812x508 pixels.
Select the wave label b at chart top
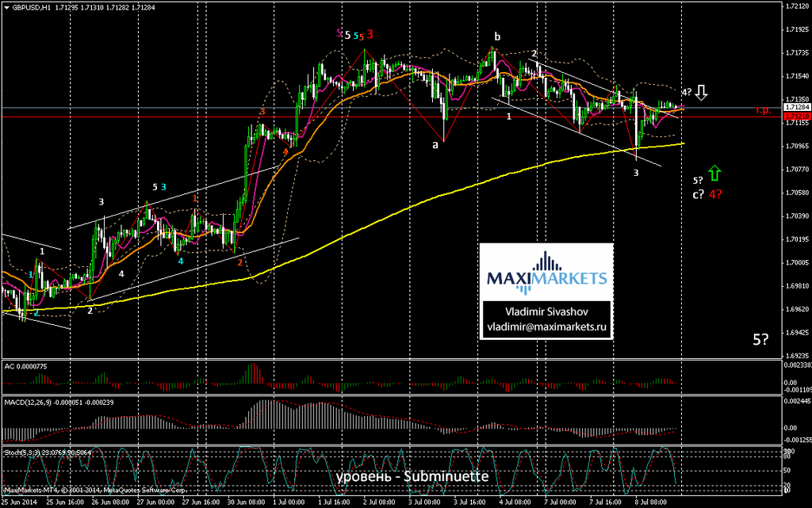[497, 36]
